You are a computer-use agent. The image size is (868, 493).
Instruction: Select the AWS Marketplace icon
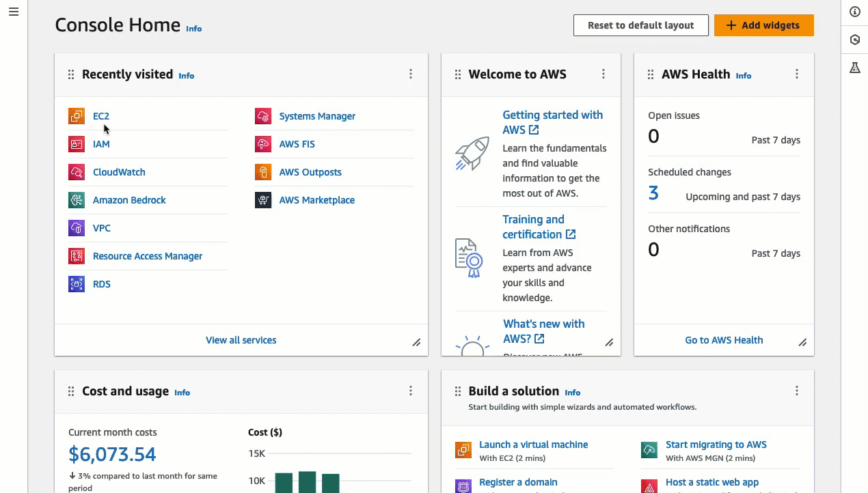[263, 199]
